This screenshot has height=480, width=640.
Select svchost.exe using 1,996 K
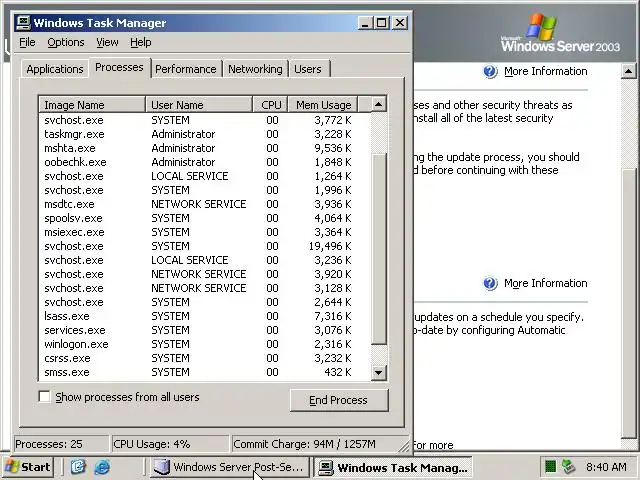click(x=205, y=190)
